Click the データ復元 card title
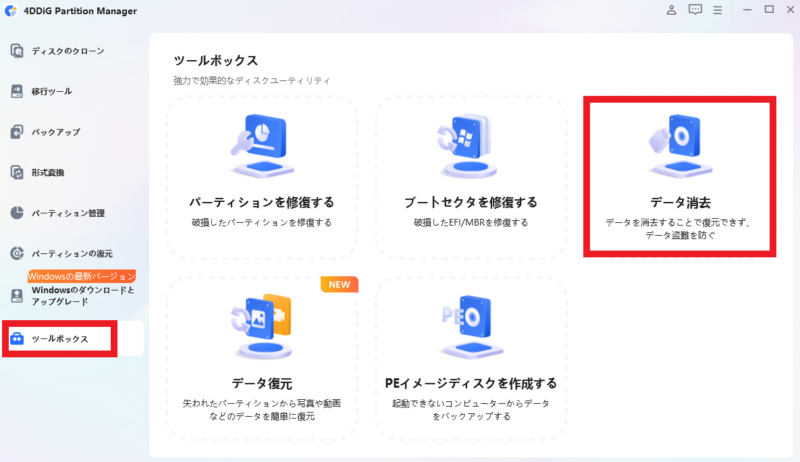800x462 pixels. click(x=261, y=383)
